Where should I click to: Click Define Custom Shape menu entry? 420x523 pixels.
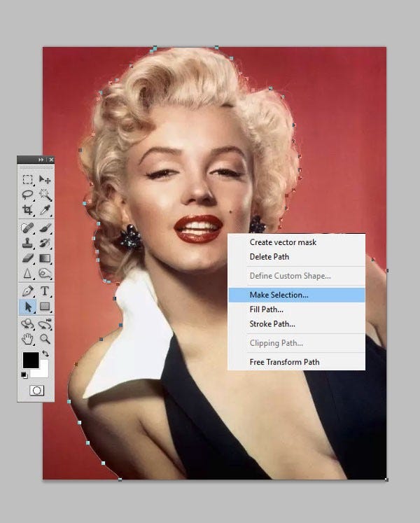pos(290,276)
